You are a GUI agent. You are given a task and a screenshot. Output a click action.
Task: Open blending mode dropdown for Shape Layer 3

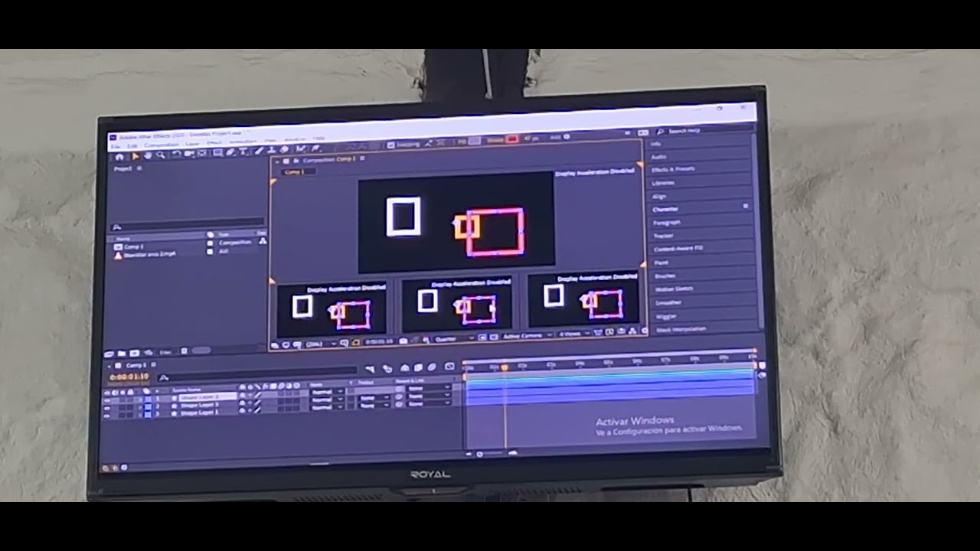[x=327, y=399]
